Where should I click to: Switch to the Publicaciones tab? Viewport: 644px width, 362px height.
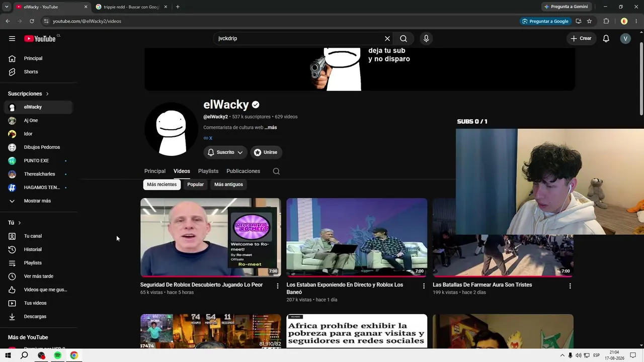244,171
